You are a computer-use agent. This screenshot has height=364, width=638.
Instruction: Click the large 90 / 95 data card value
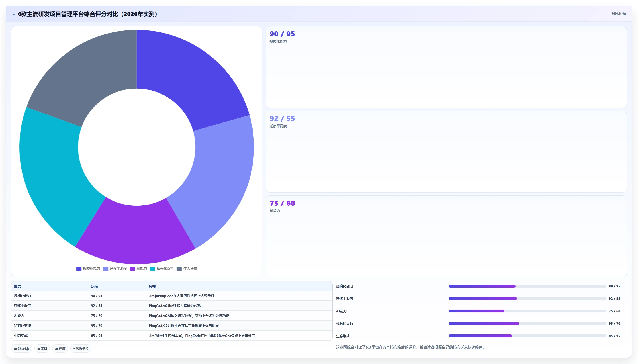click(x=282, y=34)
